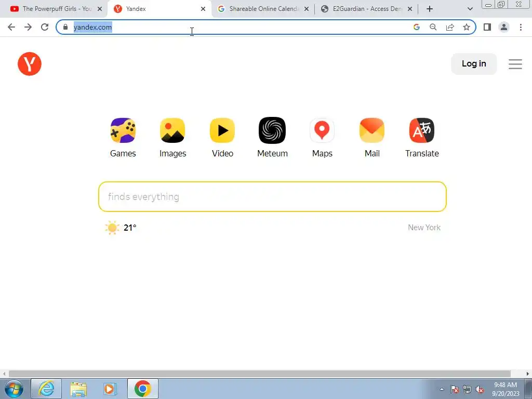
Task: Click the horizontal scrollbar thumb
Action: coord(260,374)
